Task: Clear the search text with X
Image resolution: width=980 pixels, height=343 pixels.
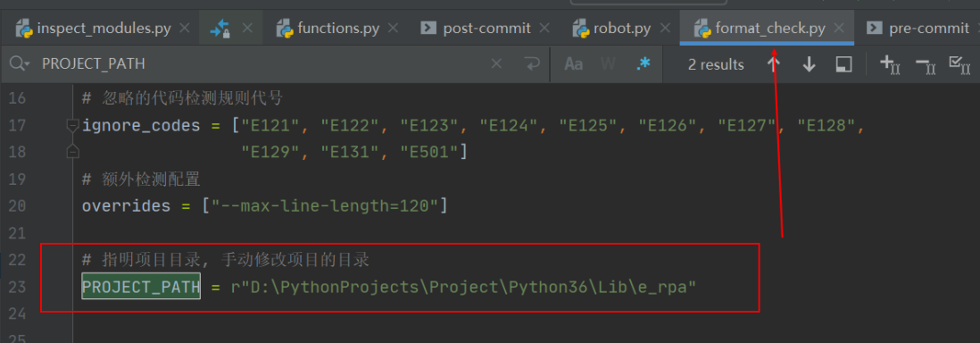Action: (x=496, y=63)
